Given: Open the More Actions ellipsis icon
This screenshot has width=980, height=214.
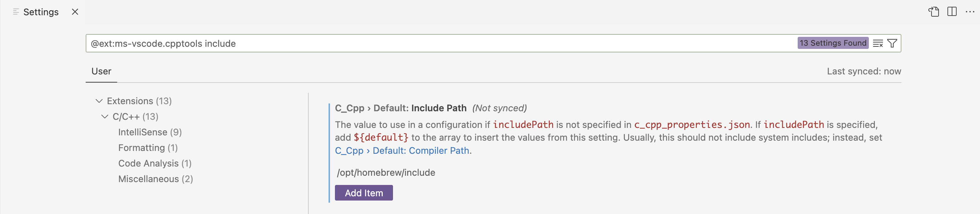Looking at the screenshot, I should click(969, 11).
